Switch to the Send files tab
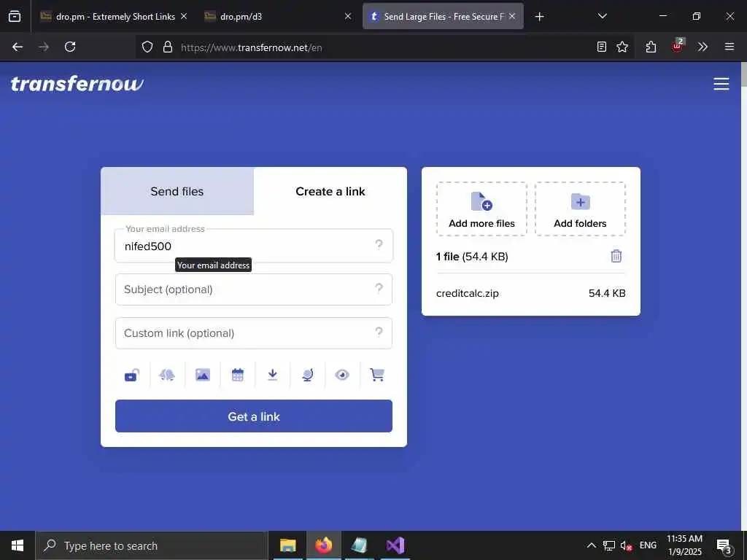The height and width of the screenshot is (560, 747). click(177, 192)
